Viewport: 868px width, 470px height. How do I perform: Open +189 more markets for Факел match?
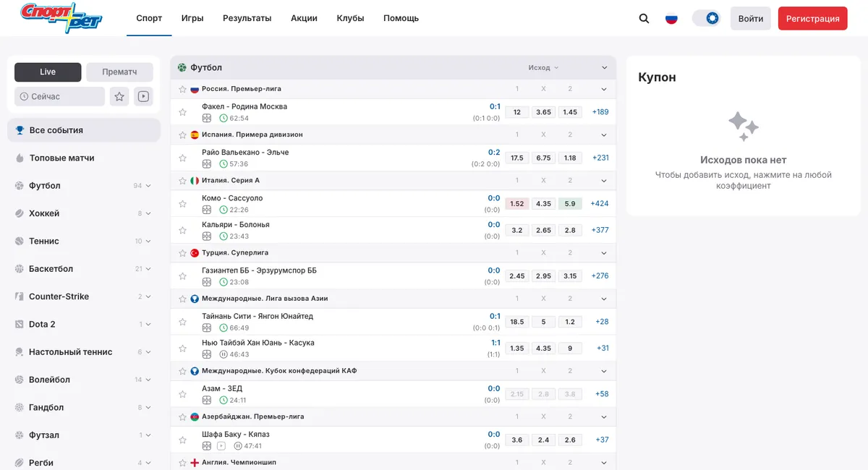(600, 112)
